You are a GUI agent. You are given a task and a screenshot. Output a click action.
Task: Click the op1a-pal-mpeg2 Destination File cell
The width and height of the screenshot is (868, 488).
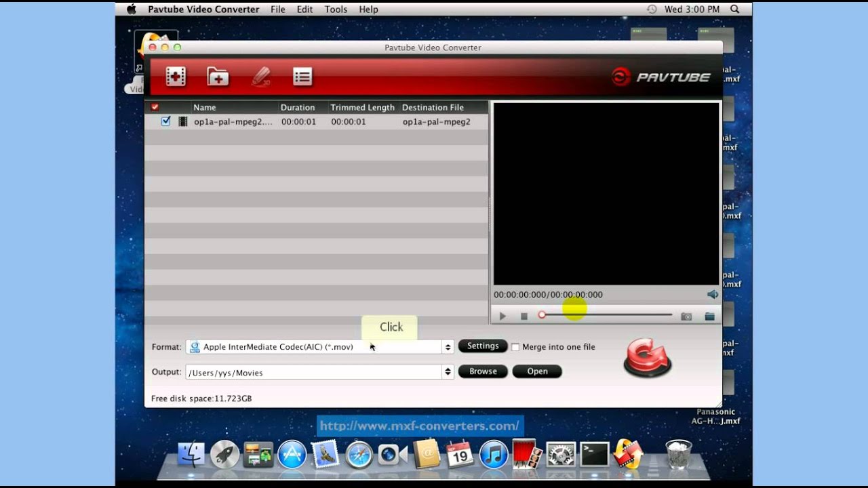[x=436, y=122]
